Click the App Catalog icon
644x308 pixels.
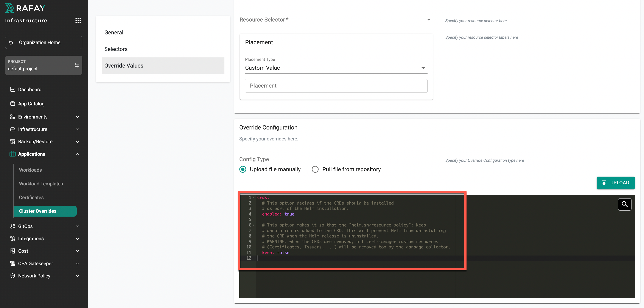point(12,104)
